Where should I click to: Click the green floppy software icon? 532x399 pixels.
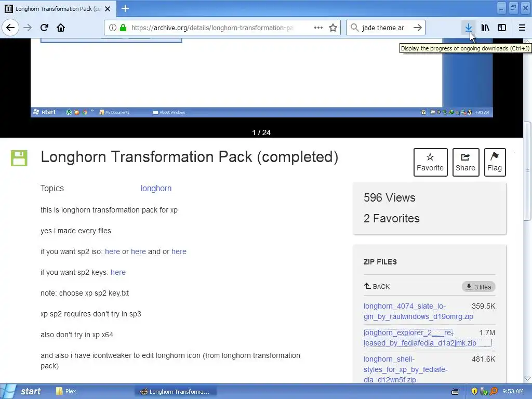coord(19,158)
